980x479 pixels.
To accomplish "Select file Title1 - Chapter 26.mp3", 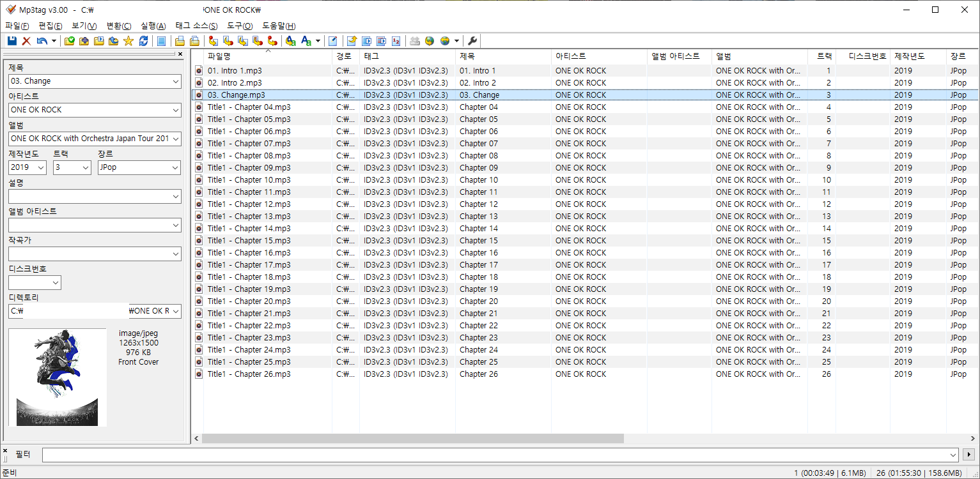I will pyautogui.click(x=249, y=374).
